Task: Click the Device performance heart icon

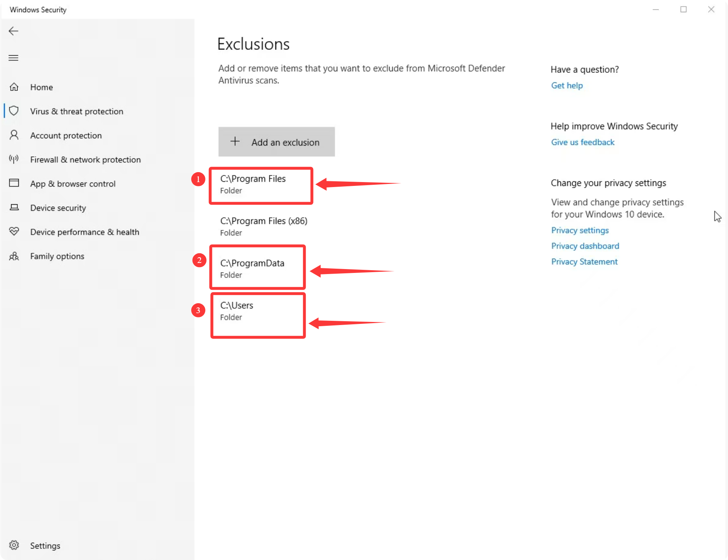Action: tap(14, 232)
